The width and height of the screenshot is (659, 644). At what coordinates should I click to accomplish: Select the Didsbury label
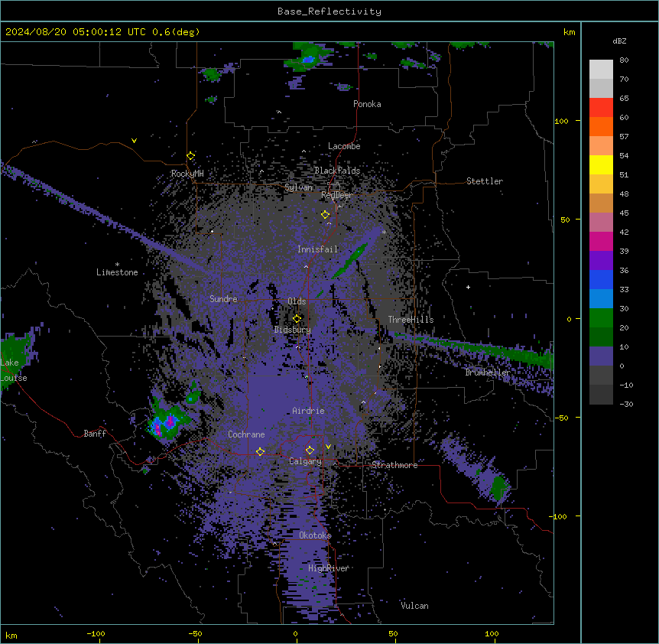[x=293, y=330]
